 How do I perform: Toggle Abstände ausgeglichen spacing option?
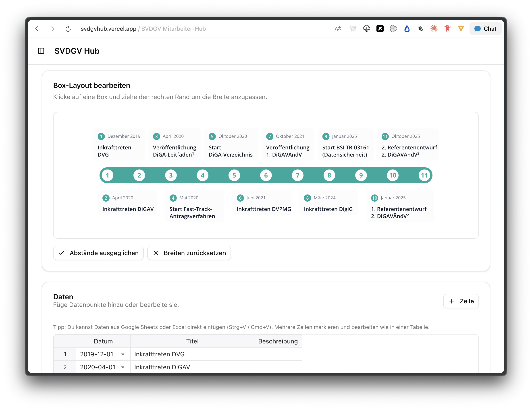pyautogui.click(x=98, y=253)
